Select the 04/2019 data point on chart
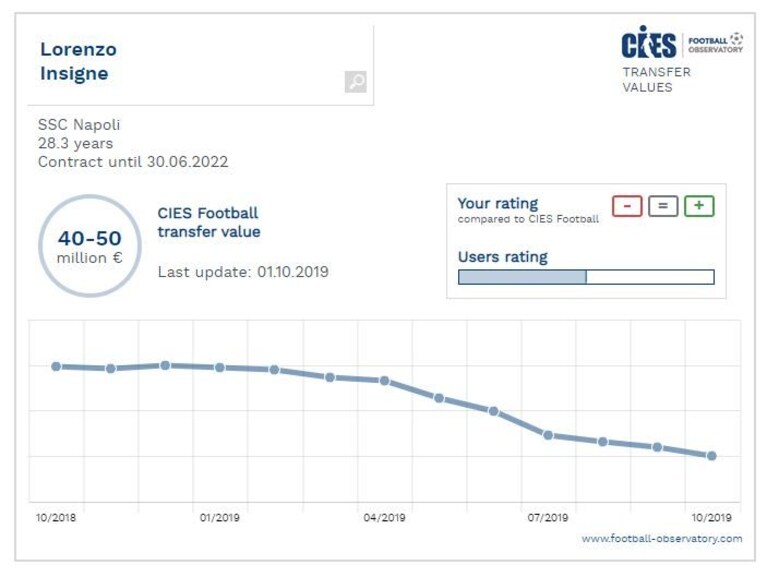Screen dimensions: 767x577 point(384,380)
